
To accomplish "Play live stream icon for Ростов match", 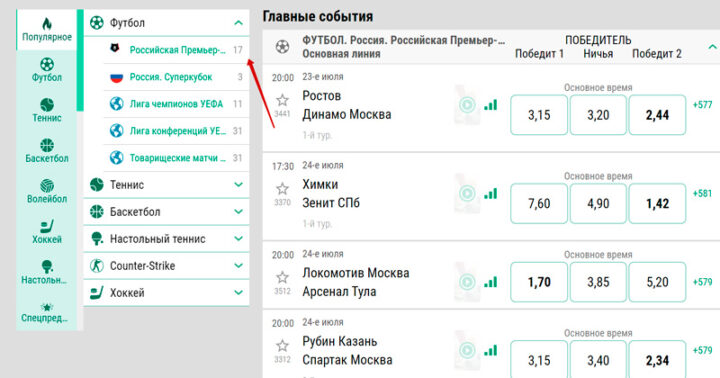I will (x=467, y=105).
